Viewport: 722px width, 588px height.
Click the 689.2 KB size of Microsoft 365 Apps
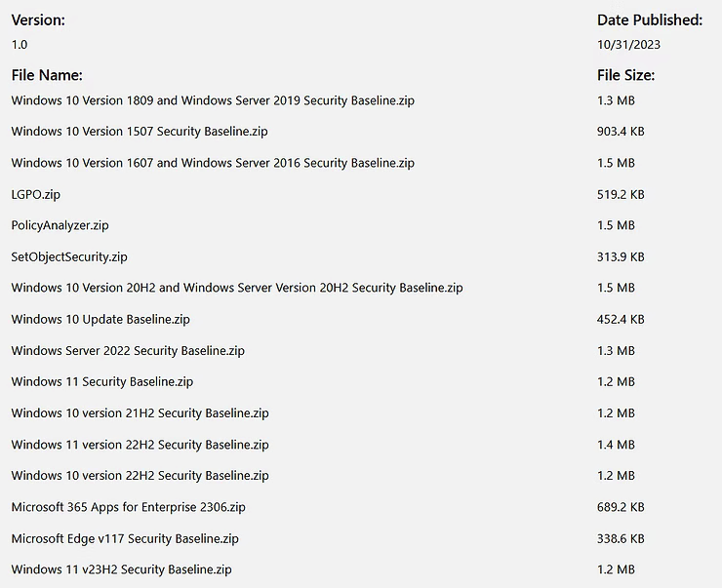[621, 507]
